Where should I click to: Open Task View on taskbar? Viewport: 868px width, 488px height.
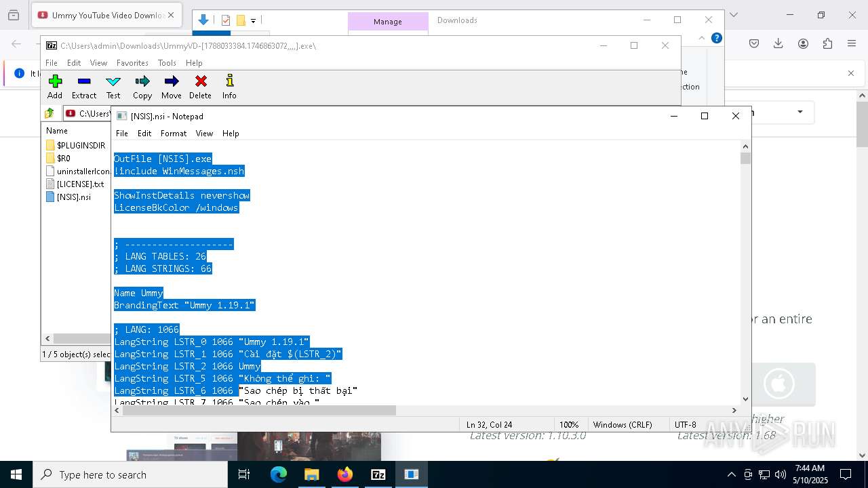244,474
